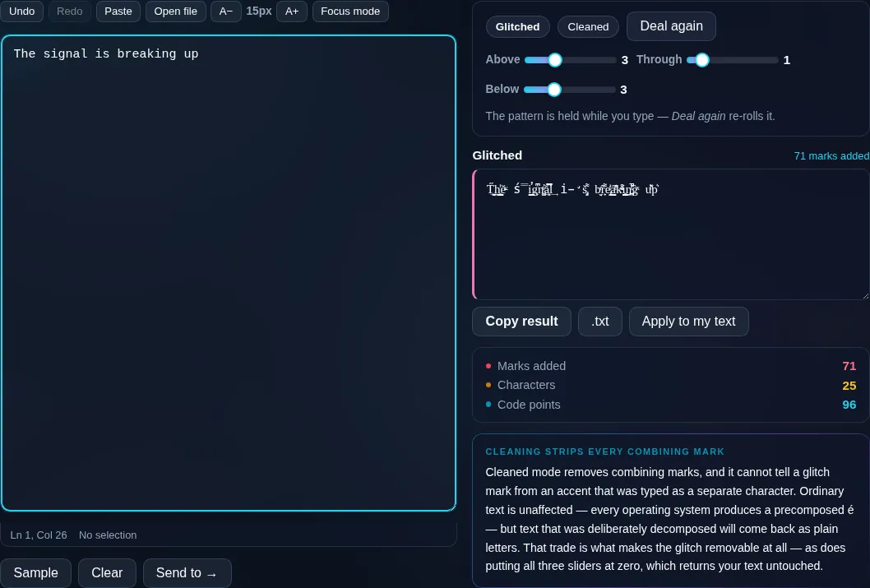Enable Focus mode

[350, 11]
